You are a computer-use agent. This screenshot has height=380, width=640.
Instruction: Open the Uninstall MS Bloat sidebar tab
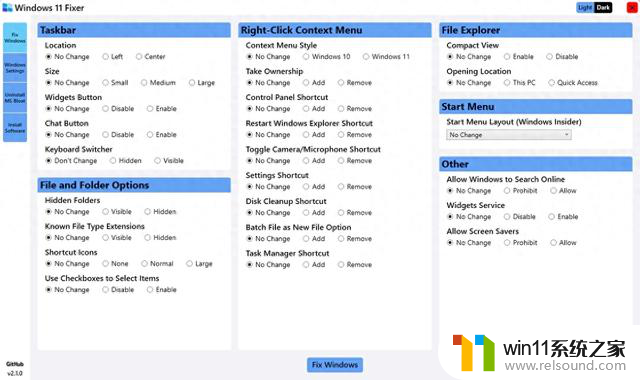(x=15, y=98)
